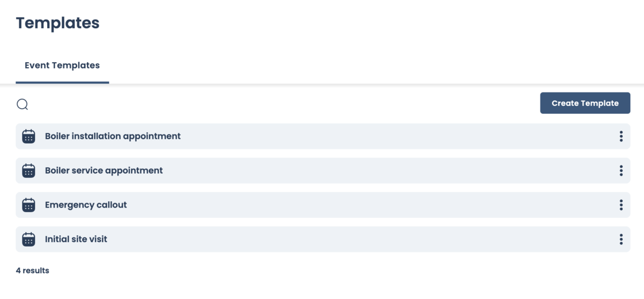The width and height of the screenshot is (644, 299).
Task: Switch to the Event Templates tab
Action: 62,66
